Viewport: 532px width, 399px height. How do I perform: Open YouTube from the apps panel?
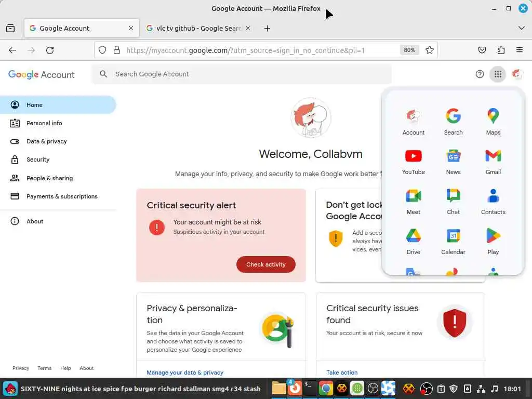point(413,162)
